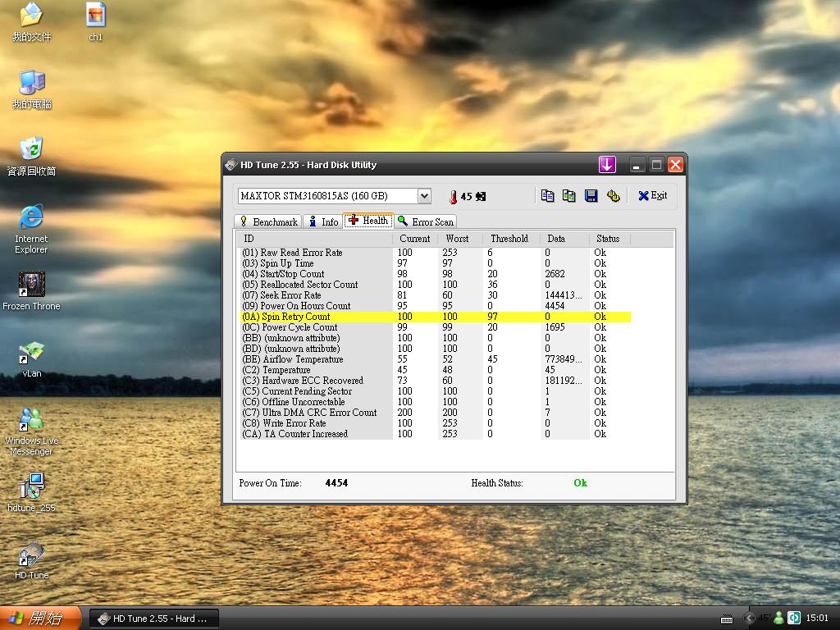The width and height of the screenshot is (840, 630).
Task: Click the copy text to clipboard icon
Action: pos(548,196)
